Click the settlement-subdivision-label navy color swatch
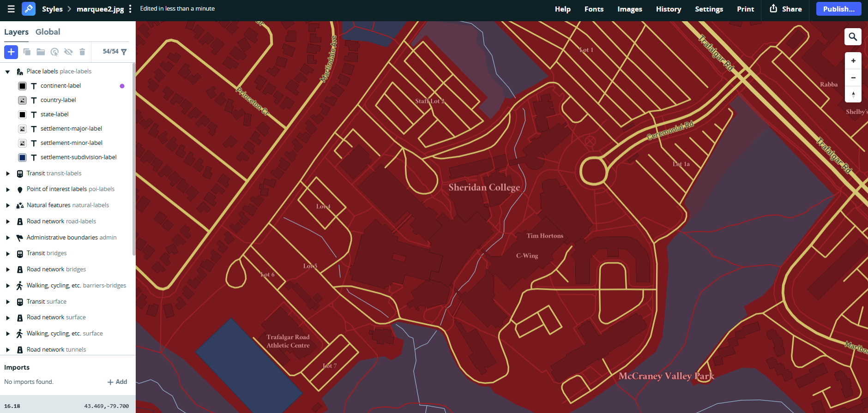Screen dimensions: 868x413 click(x=22, y=157)
